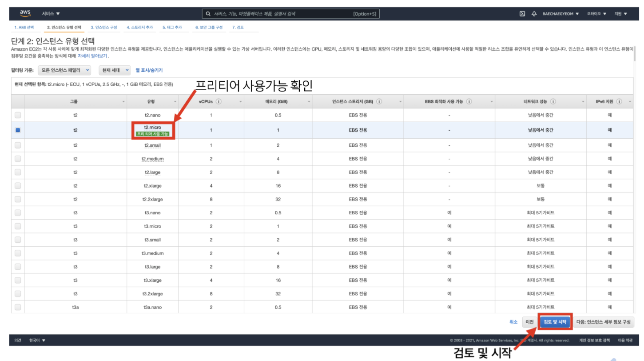644x361 pixels.
Task: Click the t3.large type cell
Action: click(152, 267)
